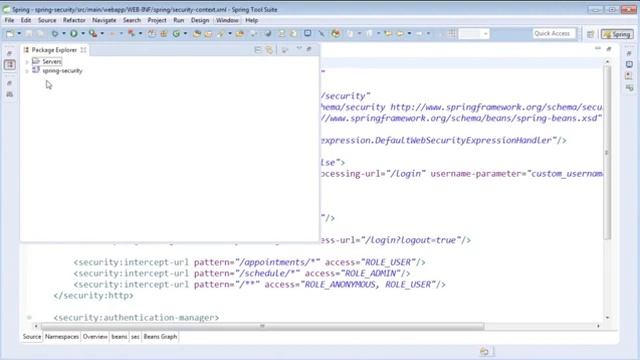Open the Search menu
640x360 pixels.
132,20
